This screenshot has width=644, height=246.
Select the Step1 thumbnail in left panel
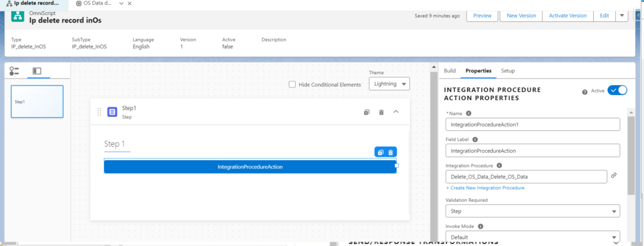(37, 101)
